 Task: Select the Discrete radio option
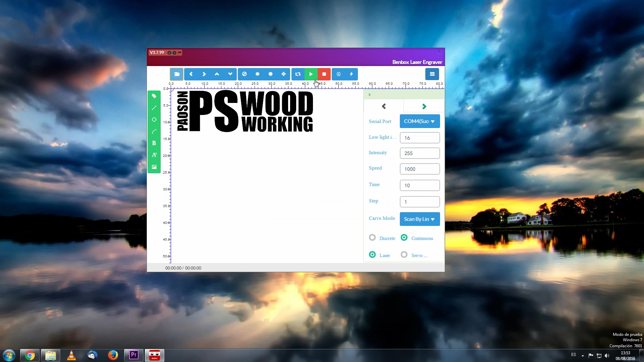pyautogui.click(x=372, y=238)
